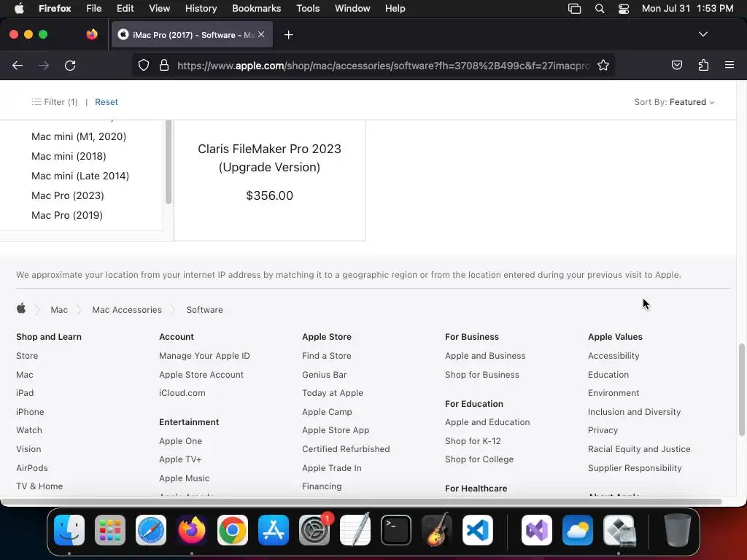Image resolution: width=747 pixels, height=560 pixels.
Task: Open the Trash in the Dock
Action: pos(678,530)
